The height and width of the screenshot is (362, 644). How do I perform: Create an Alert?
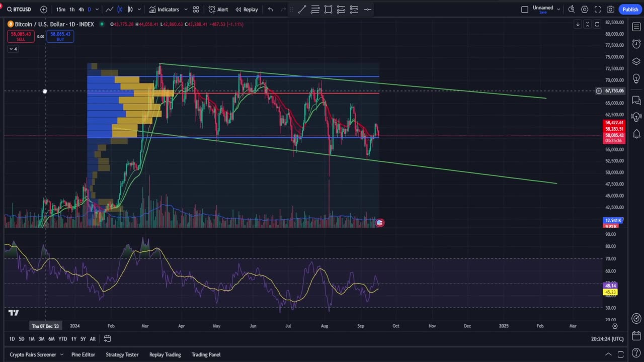(x=218, y=10)
